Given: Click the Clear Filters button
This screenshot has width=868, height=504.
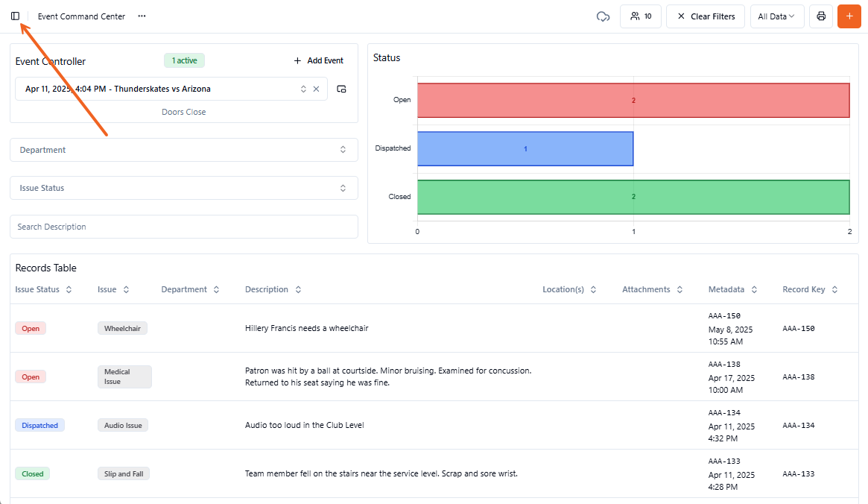Looking at the screenshot, I should click(x=705, y=16).
